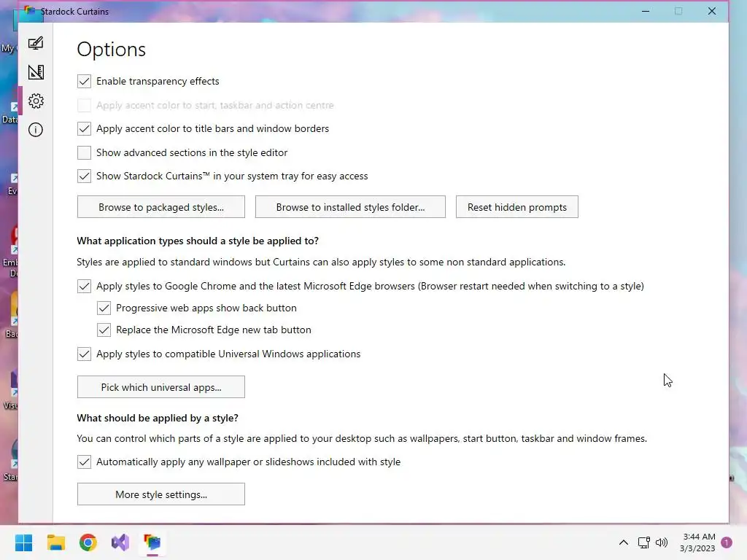Click the Options page heading
The image size is (747, 560).
112,50
